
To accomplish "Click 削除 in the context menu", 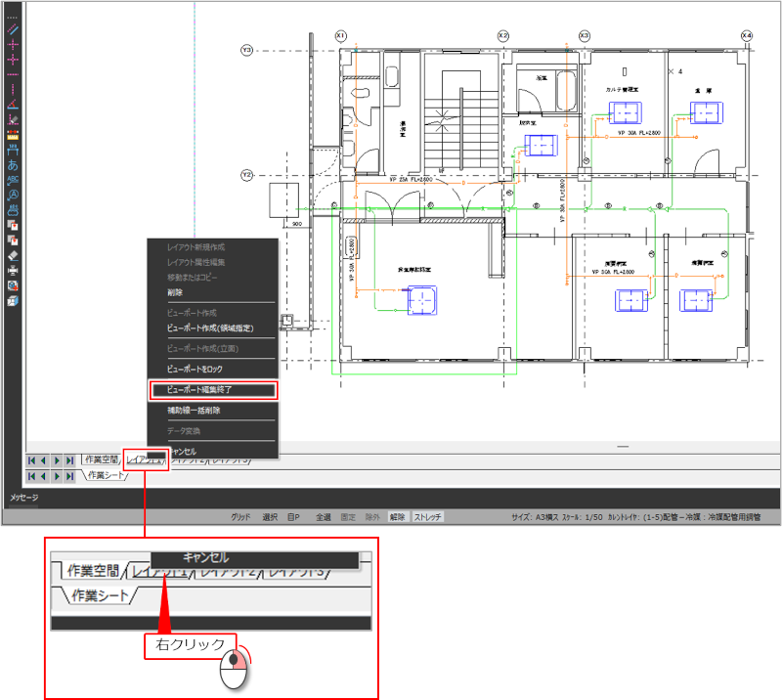I will 175,292.
